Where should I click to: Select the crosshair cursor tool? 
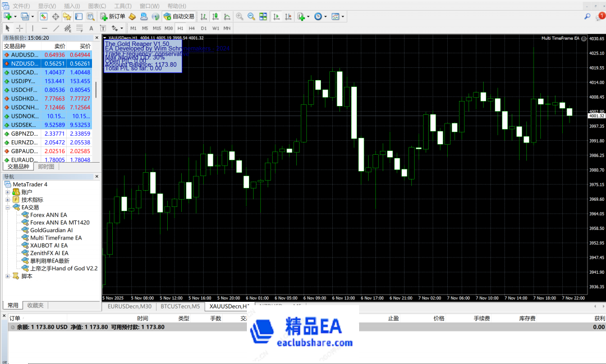click(x=20, y=28)
